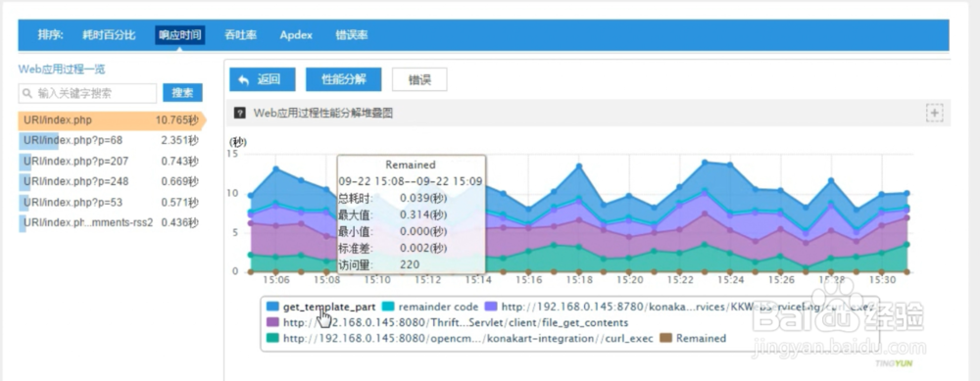
Task: Click the 2.351秒 response time value
Action: tap(179, 140)
